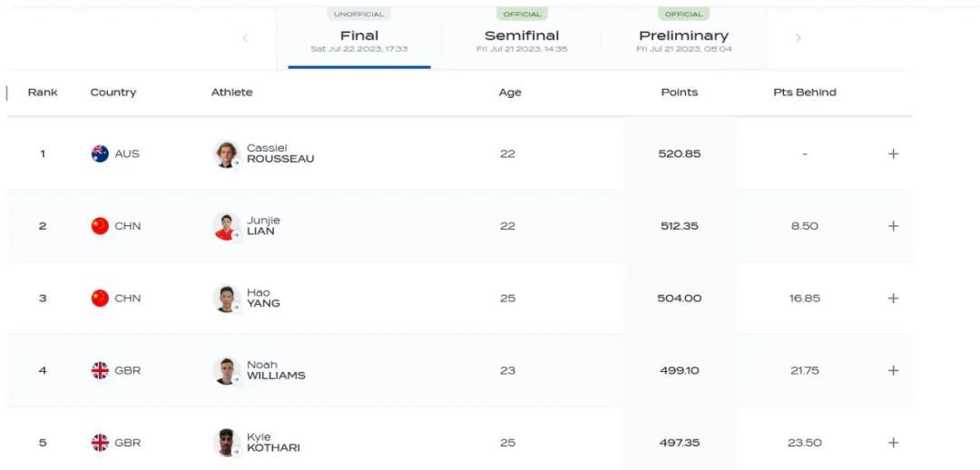The height and width of the screenshot is (470, 980).
Task: Open Noah Williams's row plus expander
Action: click(x=893, y=370)
